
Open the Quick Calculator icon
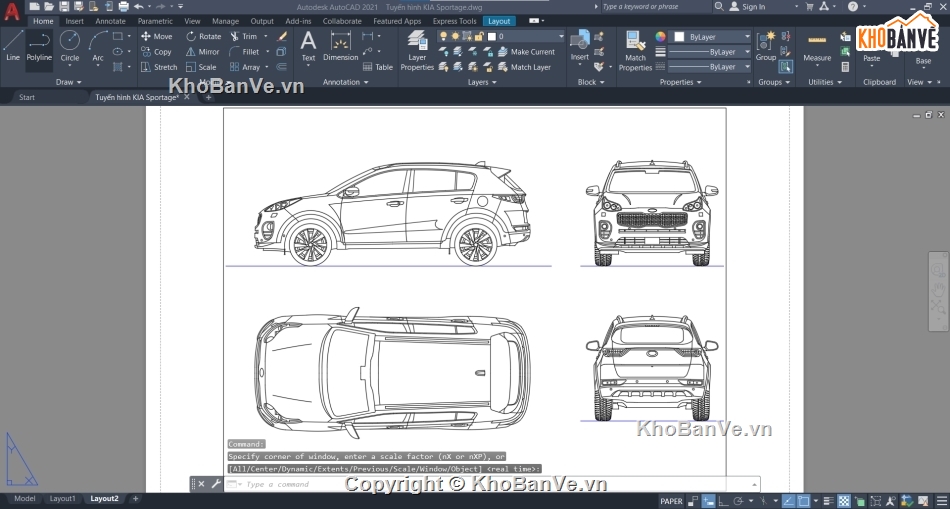coord(845,67)
